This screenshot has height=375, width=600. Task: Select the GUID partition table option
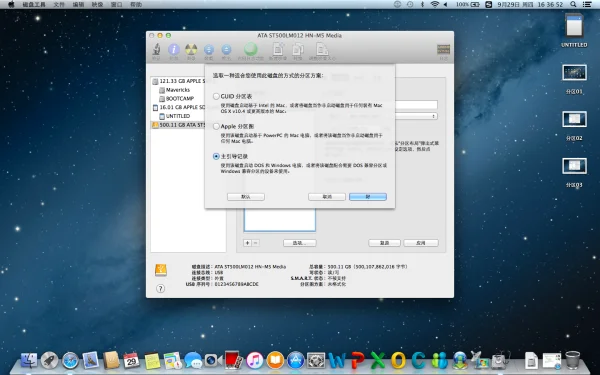click(x=216, y=96)
